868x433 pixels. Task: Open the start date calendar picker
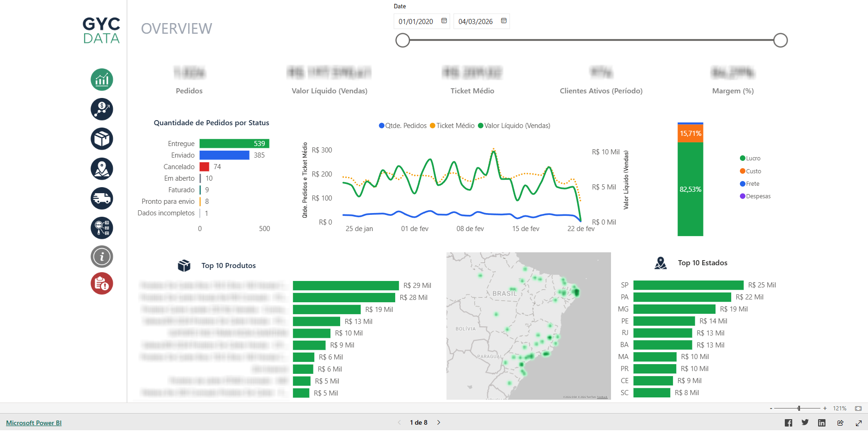click(x=444, y=21)
